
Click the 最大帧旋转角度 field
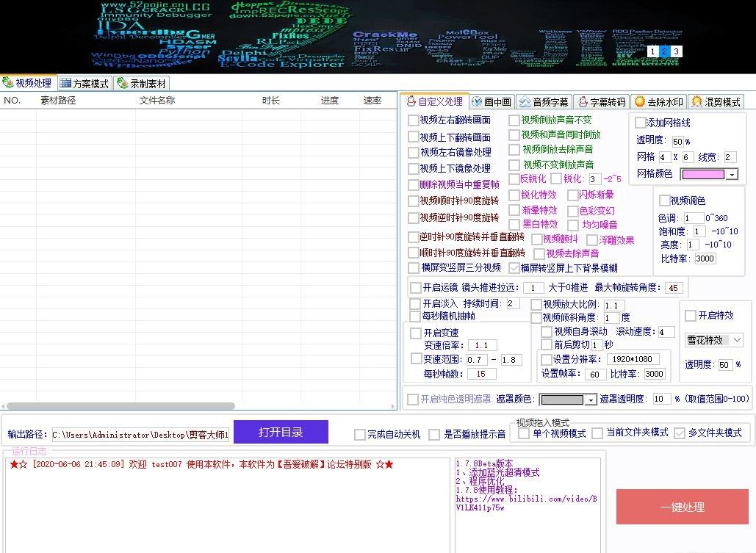click(x=674, y=288)
